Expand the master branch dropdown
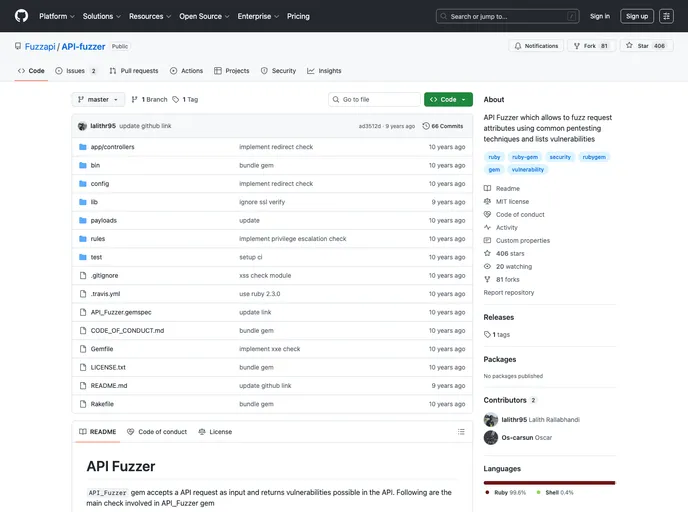 click(98, 100)
